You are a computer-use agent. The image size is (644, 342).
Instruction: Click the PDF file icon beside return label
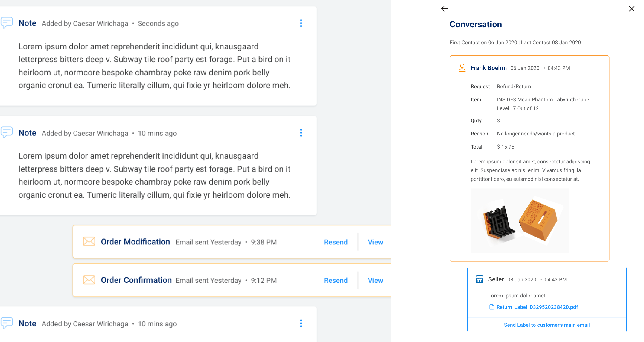(491, 307)
